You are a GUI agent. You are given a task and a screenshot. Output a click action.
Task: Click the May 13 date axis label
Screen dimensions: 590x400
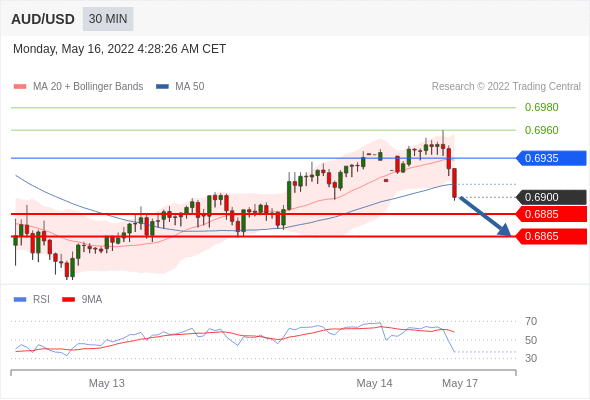[106, 383]
